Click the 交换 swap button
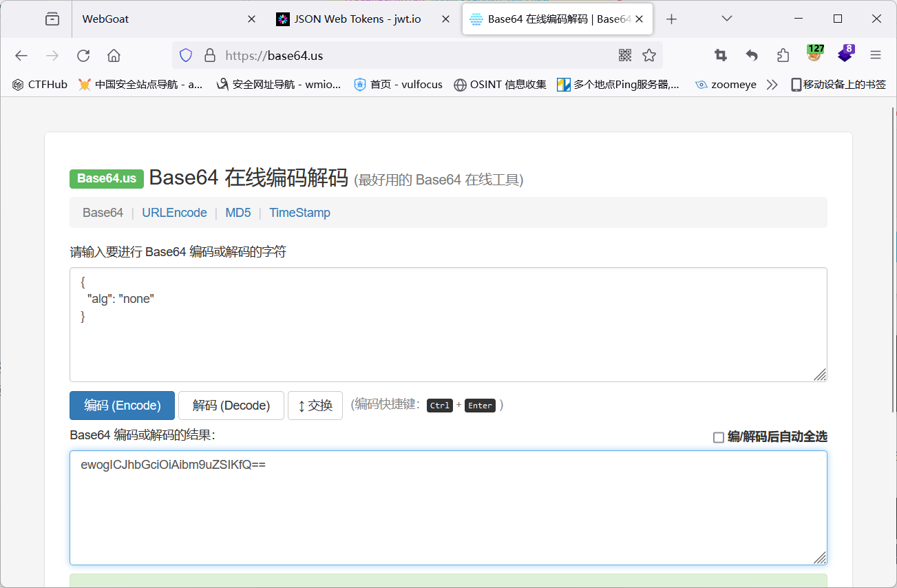The height and width of the screenshot is (588, 897). tap(315, 406)
